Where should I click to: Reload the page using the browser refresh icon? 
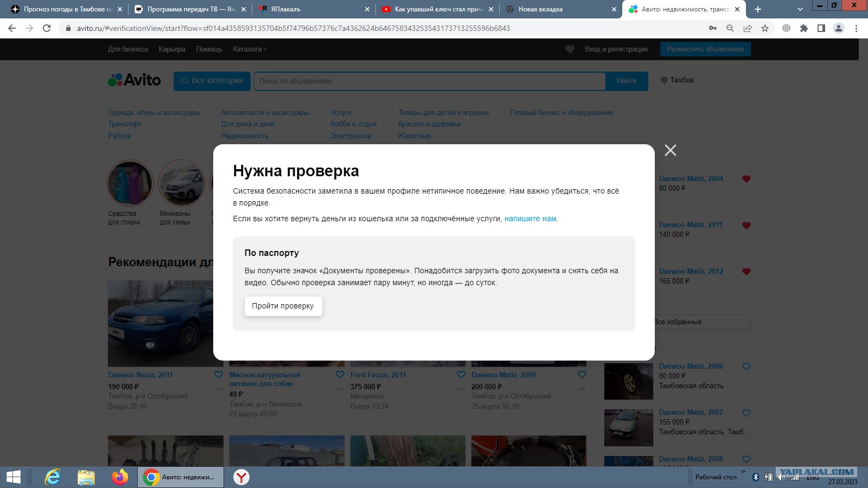point(47,28)
